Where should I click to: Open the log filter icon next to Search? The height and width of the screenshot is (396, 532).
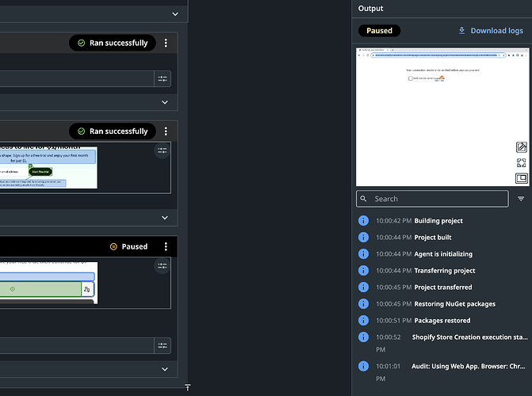pos(521,199)
